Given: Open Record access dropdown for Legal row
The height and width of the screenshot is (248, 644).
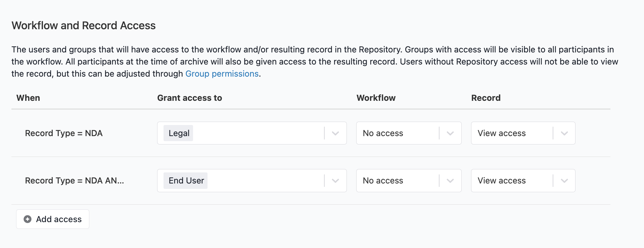Looking at the screenshot, I should pos(523,133).
